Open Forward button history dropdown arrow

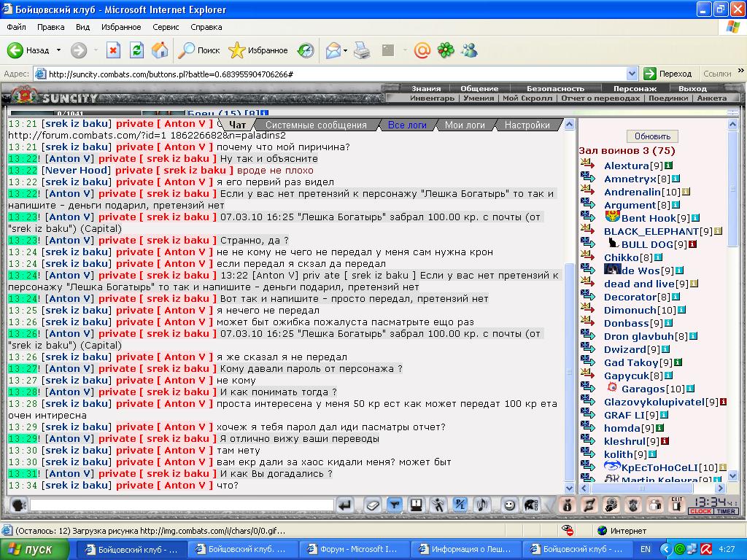click(x=96, y=50)
